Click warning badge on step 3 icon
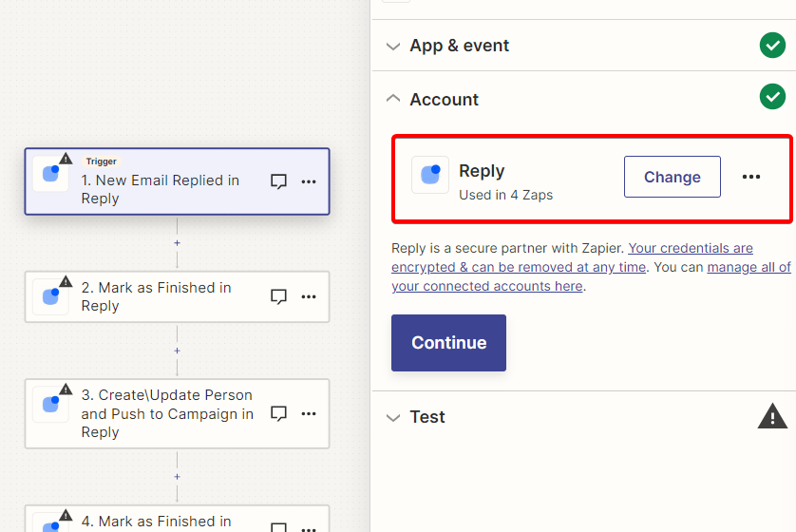The height and width of the screenshot is (532, 796). point(66,389)
